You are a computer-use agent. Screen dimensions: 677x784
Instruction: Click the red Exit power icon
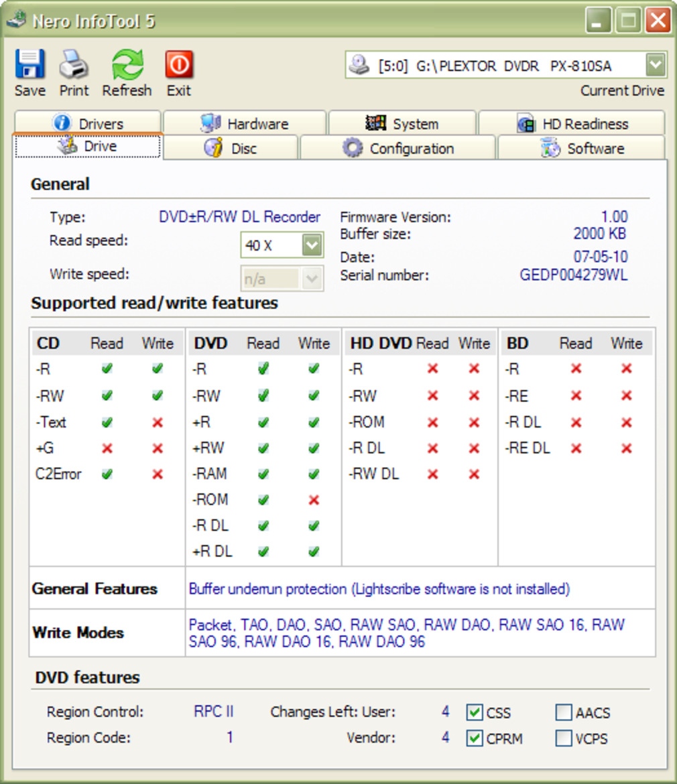[179, 64]
